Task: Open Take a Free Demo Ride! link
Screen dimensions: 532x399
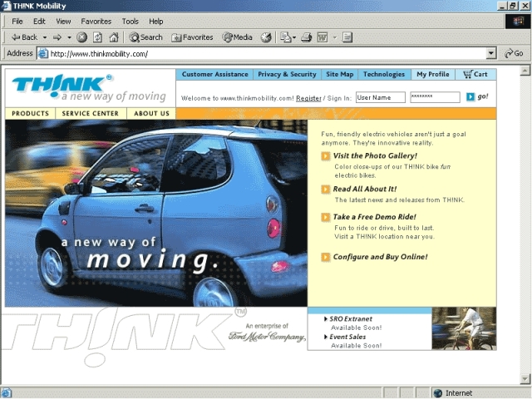Action: pos(374,217)
